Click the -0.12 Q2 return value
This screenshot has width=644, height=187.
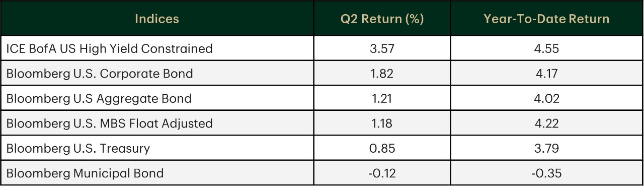tap(382, 173)
